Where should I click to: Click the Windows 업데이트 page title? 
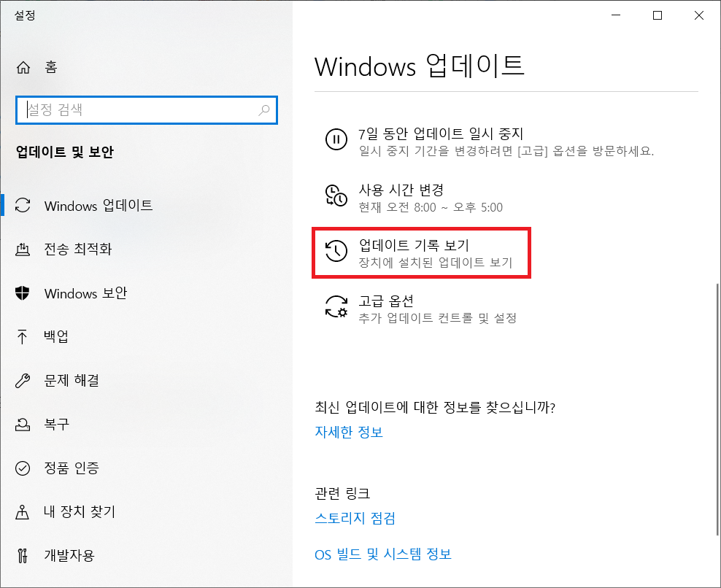(x=420, y=66)
